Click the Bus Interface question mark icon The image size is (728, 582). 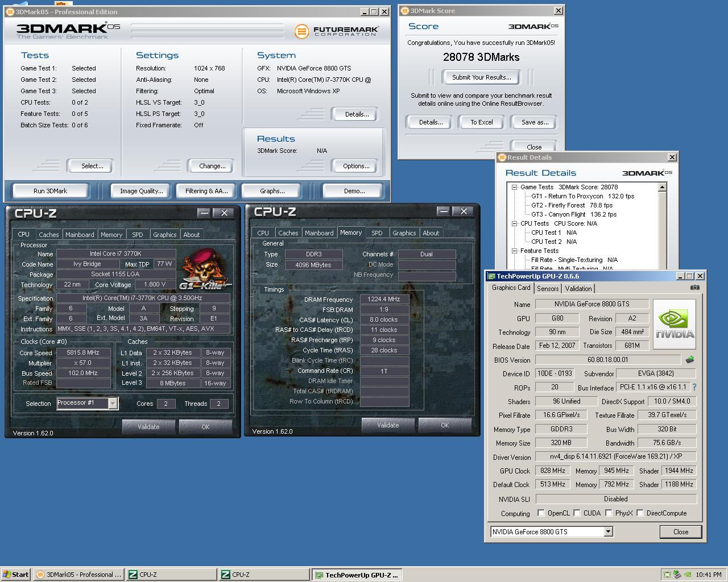coord(694,387)
